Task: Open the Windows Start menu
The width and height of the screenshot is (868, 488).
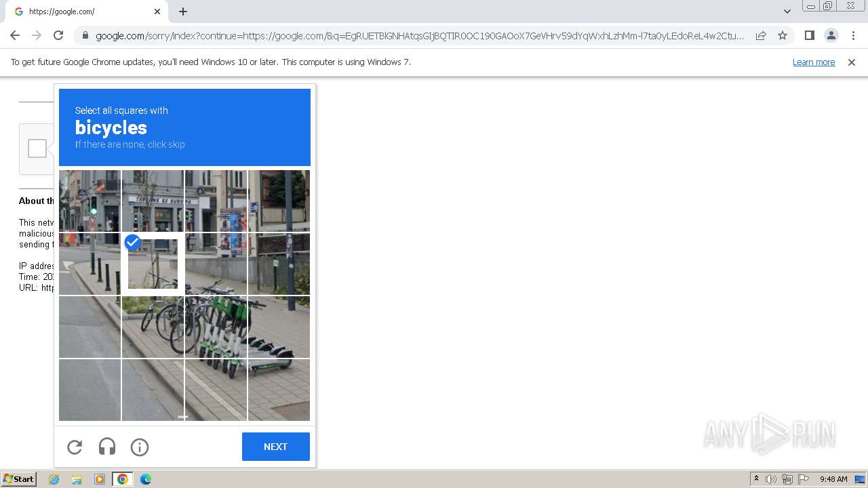Action: coord(19,479)
